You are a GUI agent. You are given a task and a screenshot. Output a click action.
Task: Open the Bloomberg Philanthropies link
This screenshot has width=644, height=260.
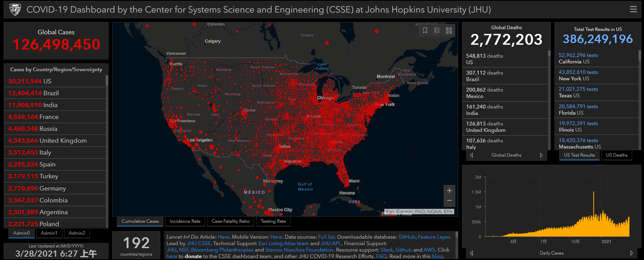click(222, 250)
